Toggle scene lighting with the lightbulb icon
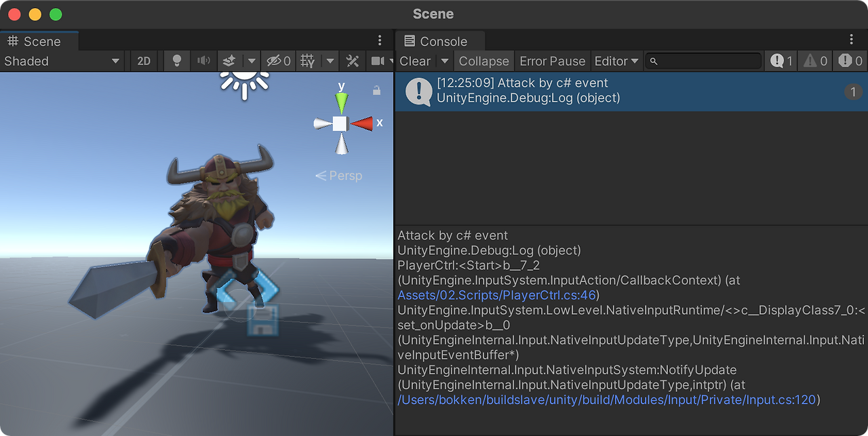The height and width of the screenshot is (436, 868). pyautogui.click(x=177, y=61)
